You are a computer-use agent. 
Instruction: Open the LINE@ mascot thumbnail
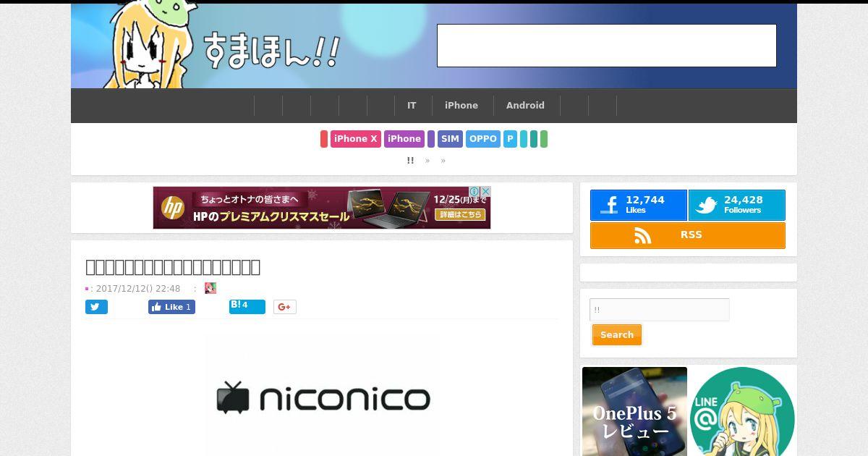pos(742,411)
